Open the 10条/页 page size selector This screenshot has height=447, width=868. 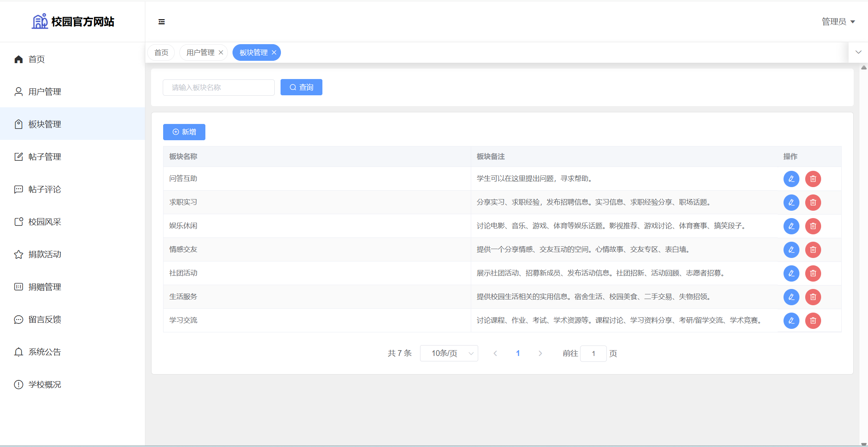click(449, 353)
